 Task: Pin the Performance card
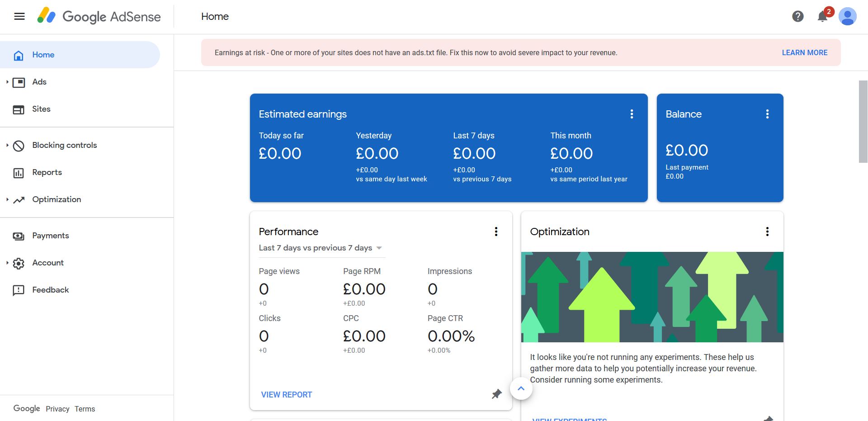[x=496, y=394]
